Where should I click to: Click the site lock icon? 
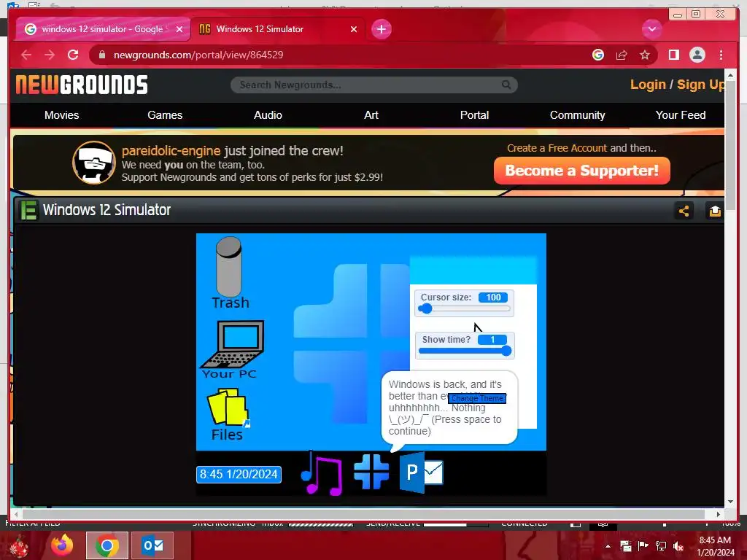101,55
